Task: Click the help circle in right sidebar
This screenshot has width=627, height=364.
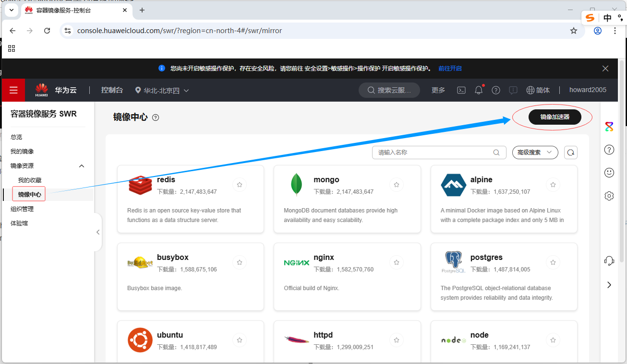Action: click(x=609, y=150)
